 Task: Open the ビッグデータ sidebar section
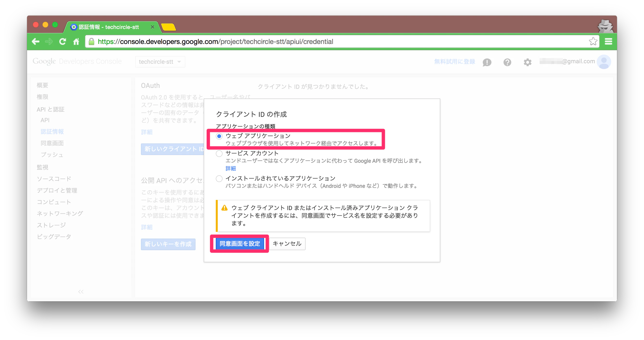point(54,236)
